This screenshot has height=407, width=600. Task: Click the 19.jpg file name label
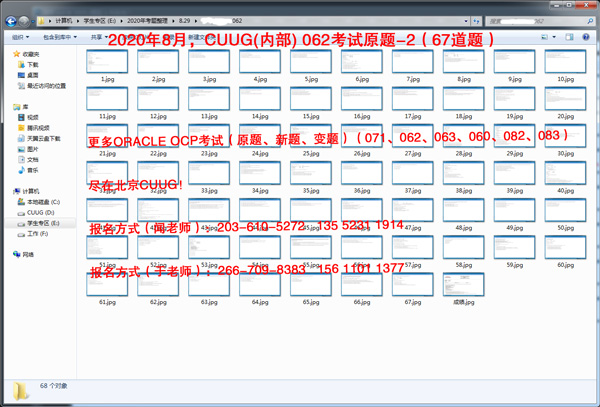(514, 116)
